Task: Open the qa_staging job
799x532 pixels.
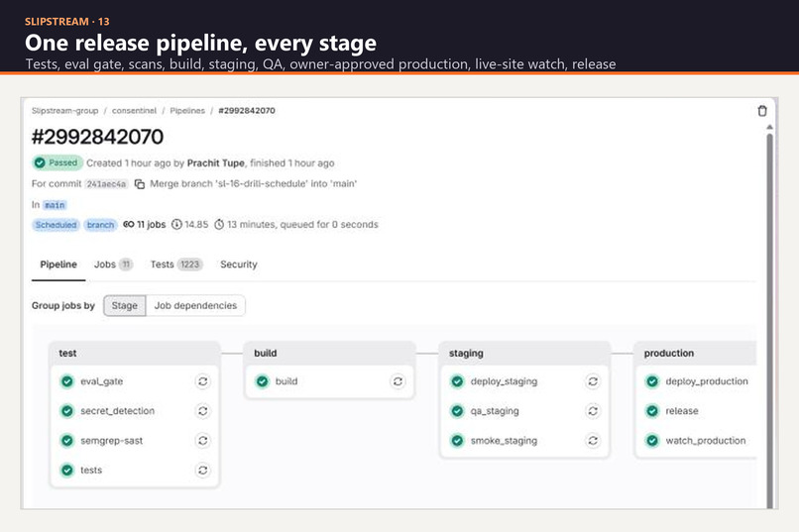Action: (x=495, y=411)
